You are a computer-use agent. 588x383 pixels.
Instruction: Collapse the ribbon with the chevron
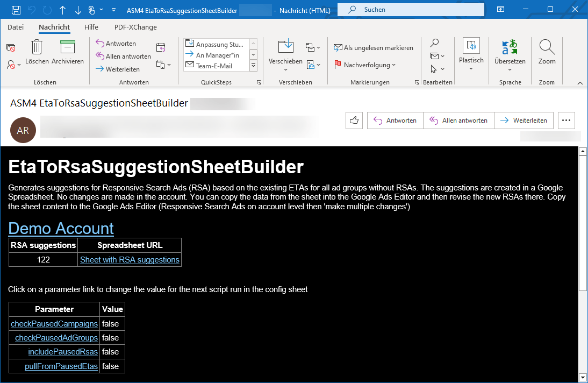point(579,83)
